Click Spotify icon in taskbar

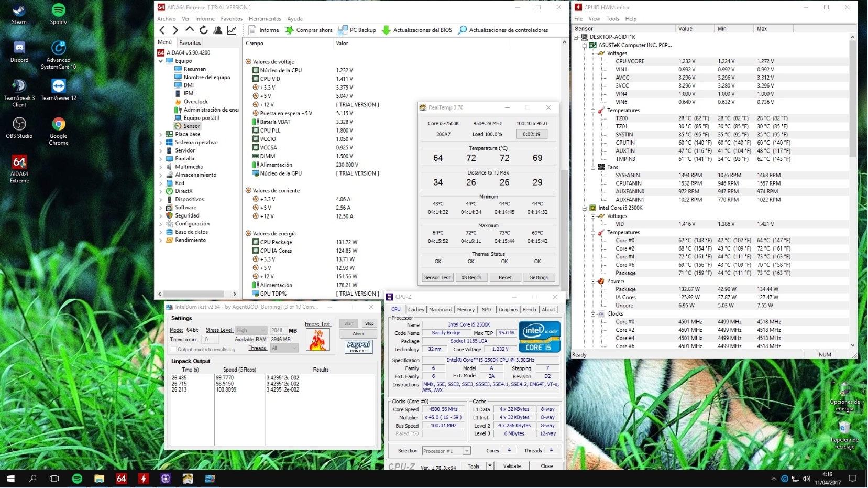77,479
